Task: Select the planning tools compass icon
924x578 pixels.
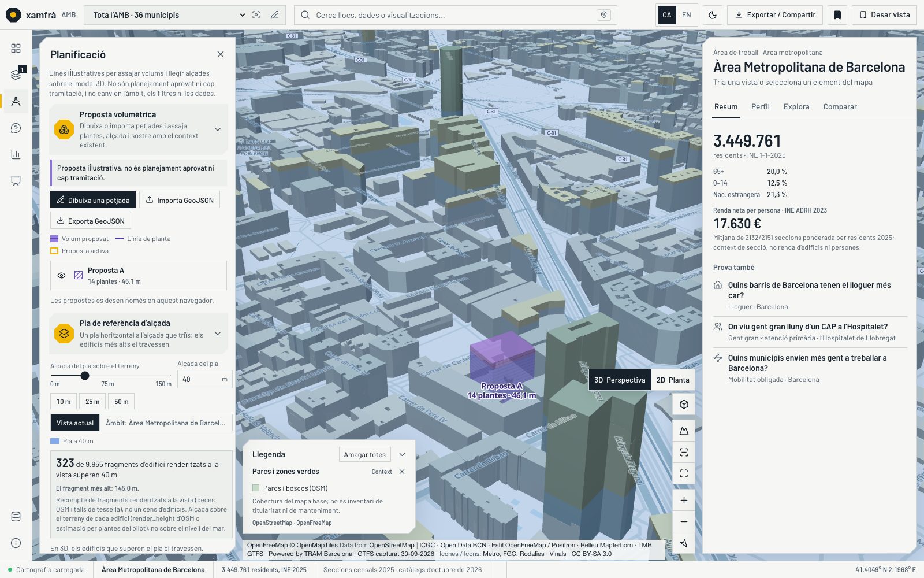Action: (x=16, y=101)
